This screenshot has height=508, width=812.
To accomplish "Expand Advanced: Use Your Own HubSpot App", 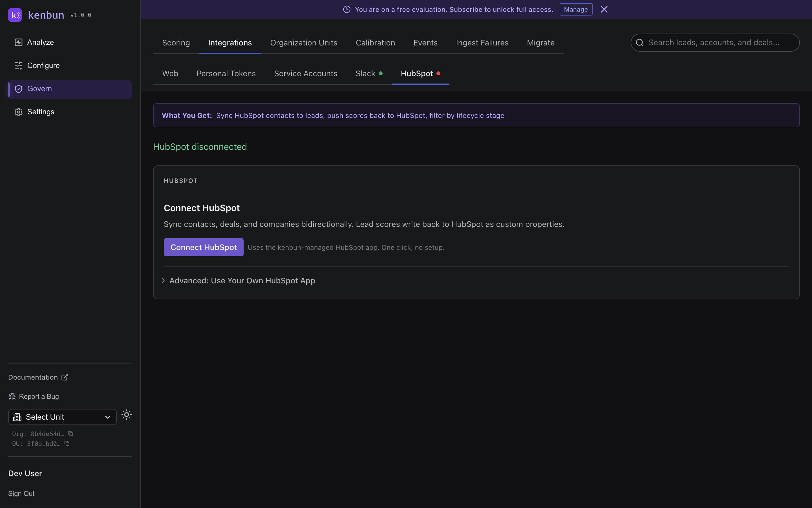I will point(238,281).
